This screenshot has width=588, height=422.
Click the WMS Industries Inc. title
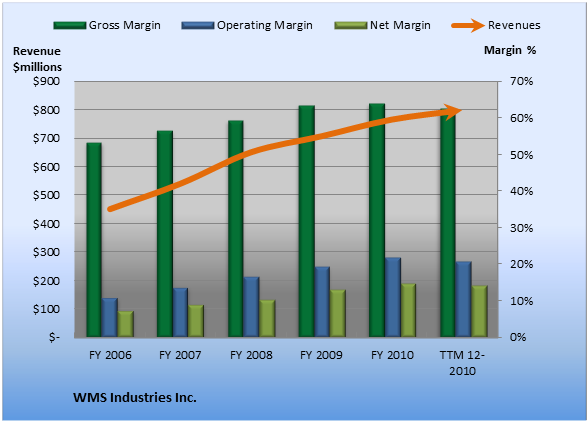pos(135,397)
